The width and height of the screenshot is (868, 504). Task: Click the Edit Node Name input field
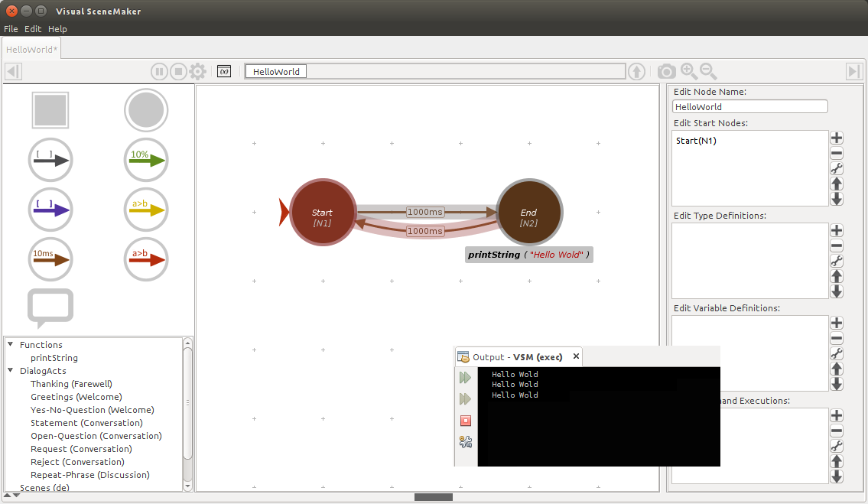tap(750, 106)
